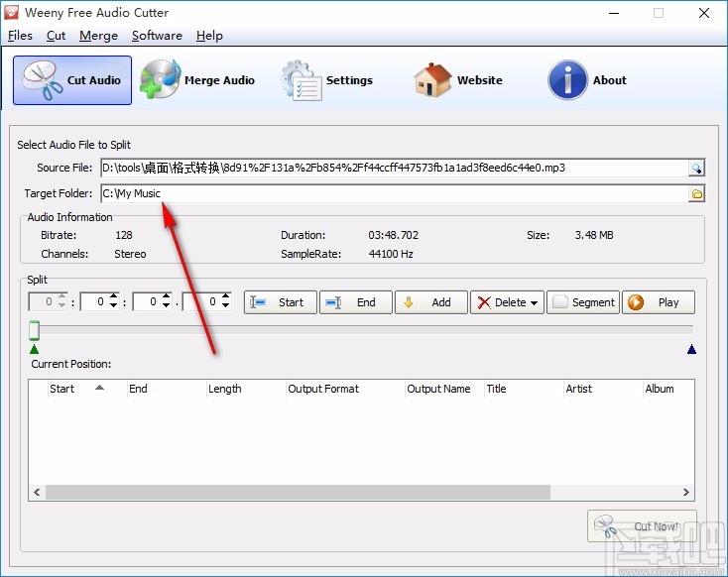Increase the seconds spinner value

(166, 296)
